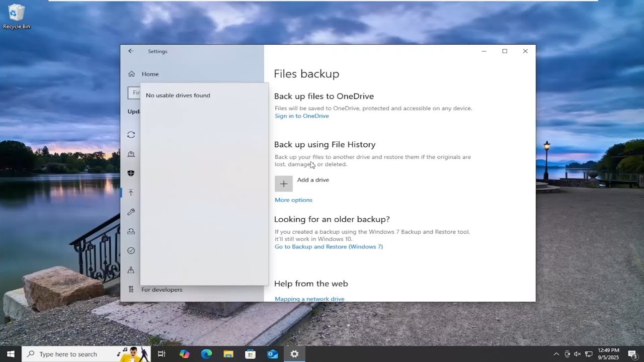The height and width of the screenshot is (362, 644).
Task: Open the Windows Start menu
Action: pos(11,354)
